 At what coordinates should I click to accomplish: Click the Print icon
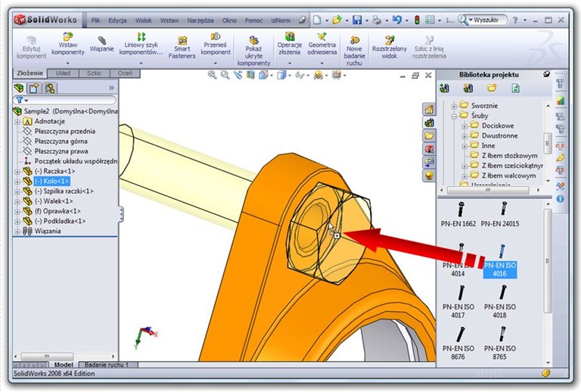(x=377, y=20)
